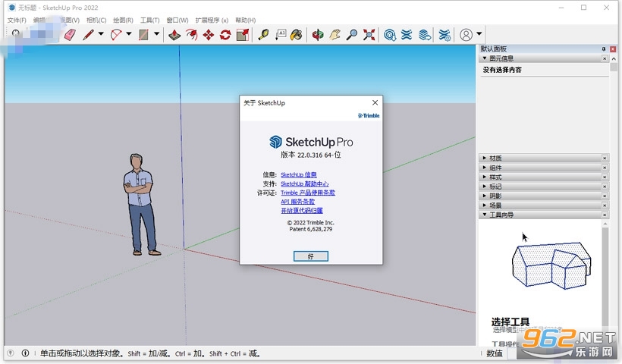Select the Tape Measure tool
The height and width of the screenshot is (364, 622).
pyautogui.click(x=263, y=35)
